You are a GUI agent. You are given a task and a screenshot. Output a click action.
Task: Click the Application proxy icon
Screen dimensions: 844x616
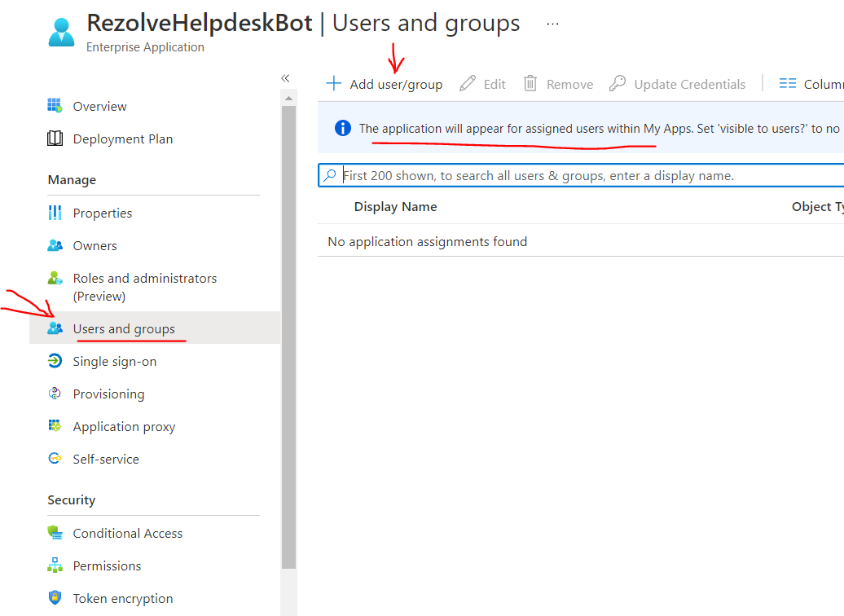click(x=55, y=426)
